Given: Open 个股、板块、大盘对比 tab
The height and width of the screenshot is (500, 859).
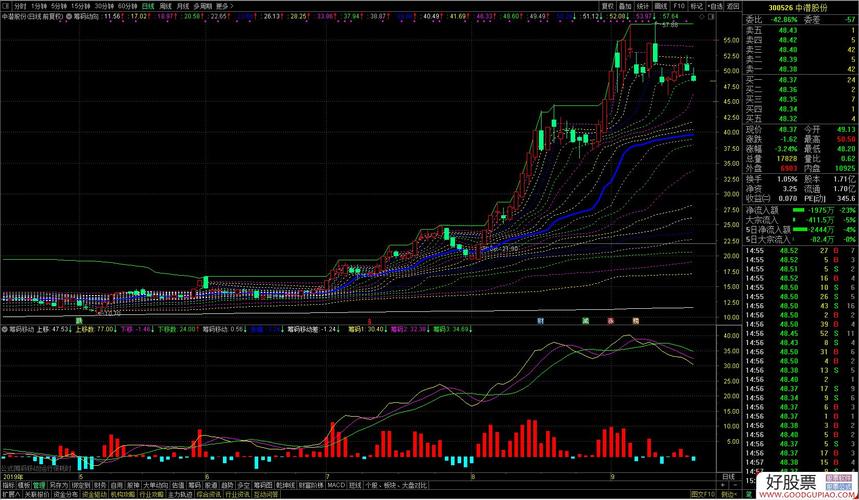Looking at the screenshot, I should point(396,485).
